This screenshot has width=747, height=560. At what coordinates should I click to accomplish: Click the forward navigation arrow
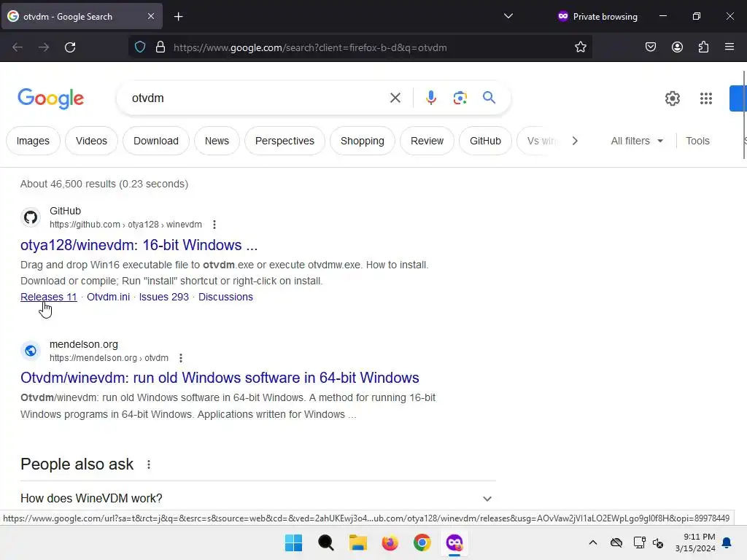pyautogui.click(x=44, y=47)
